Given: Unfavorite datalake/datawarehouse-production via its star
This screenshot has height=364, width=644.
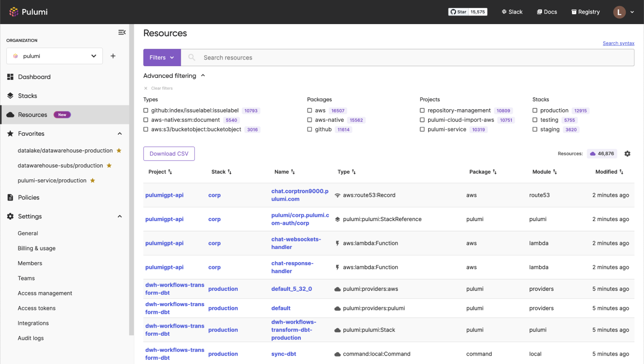Looking at the screenshot, I should tap(119, 150).
